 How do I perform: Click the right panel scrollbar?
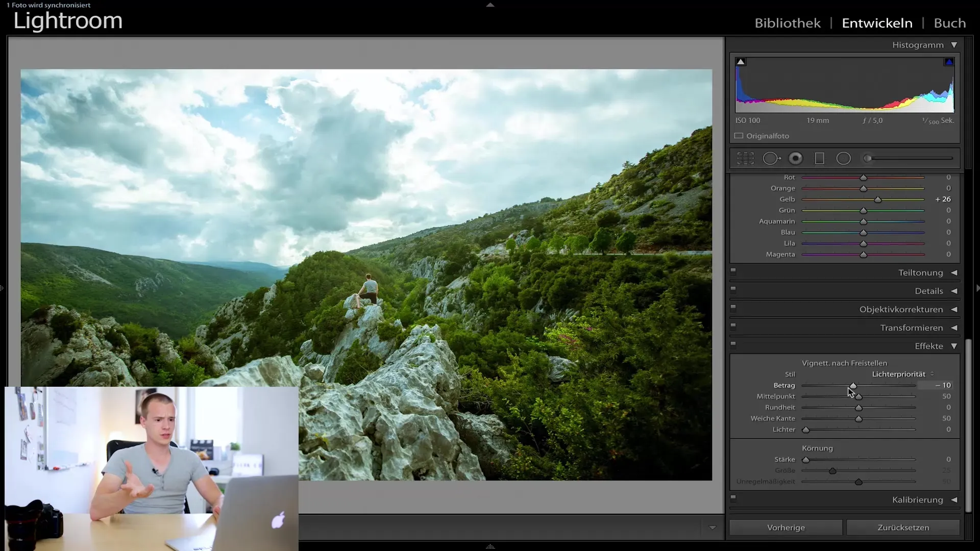coord(968,426)
